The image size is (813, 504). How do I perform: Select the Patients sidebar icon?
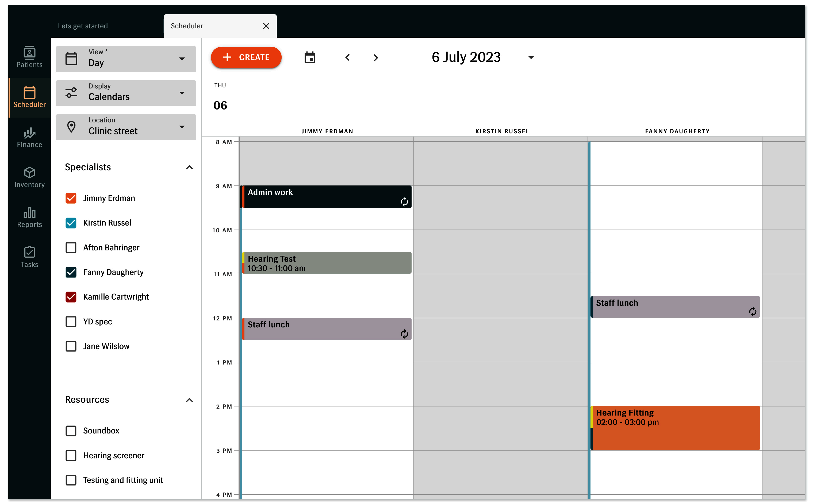pos(29,57)
